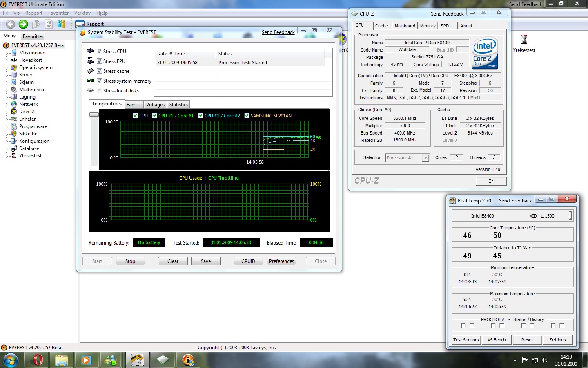Click the two-people icon in EVEREST toolbar
The image size is (588, 368).
[x=62, y=24]
